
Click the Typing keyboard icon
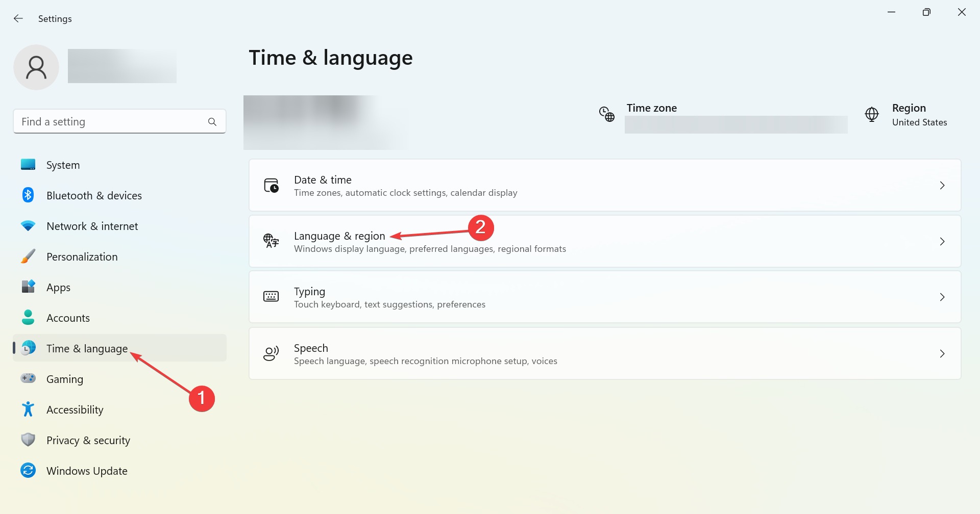tap(271, 296)
